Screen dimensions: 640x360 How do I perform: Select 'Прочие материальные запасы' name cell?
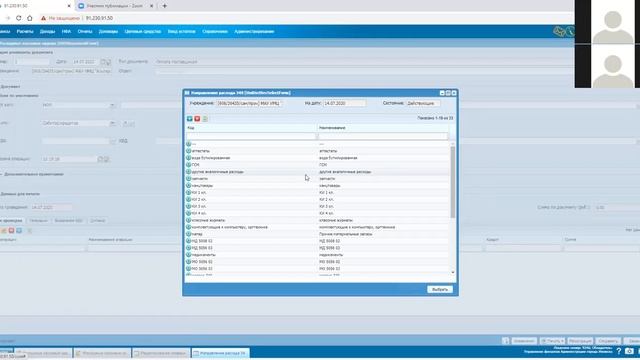tap(345, 234)
